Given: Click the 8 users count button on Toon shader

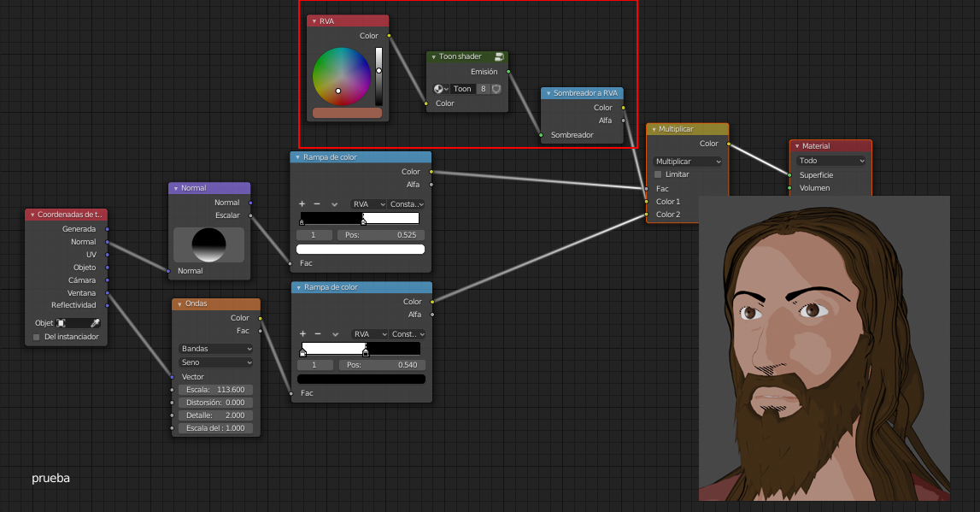Looking at the screenshot, I should [483, 88].
